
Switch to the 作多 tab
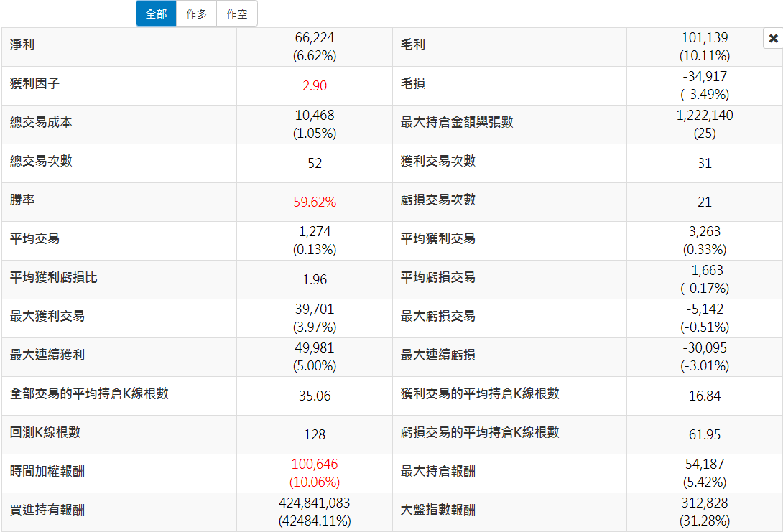tap(196, 14)
